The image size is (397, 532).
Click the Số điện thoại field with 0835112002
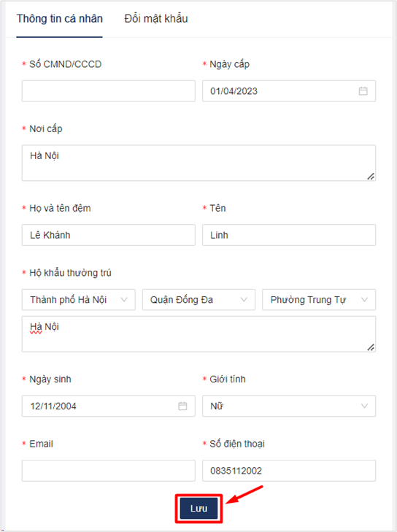[x=289, y=471]
